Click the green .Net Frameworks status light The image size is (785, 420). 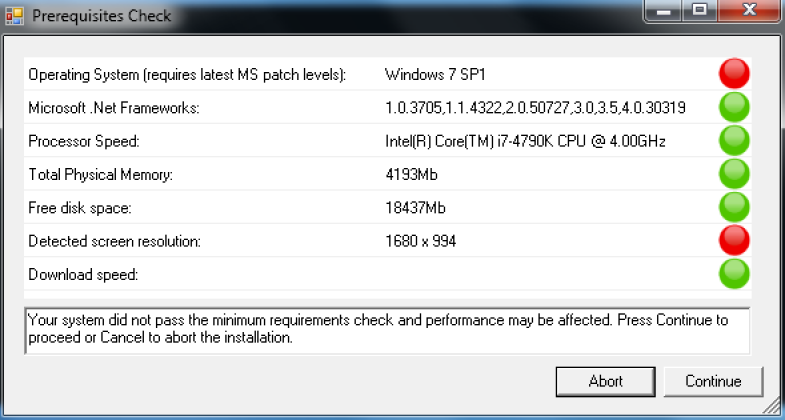click(x=734, y=107)
